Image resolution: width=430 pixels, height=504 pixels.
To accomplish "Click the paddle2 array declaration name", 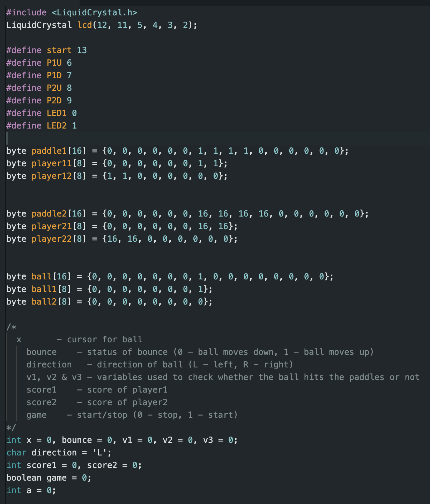I will click(x=49, y=214).
